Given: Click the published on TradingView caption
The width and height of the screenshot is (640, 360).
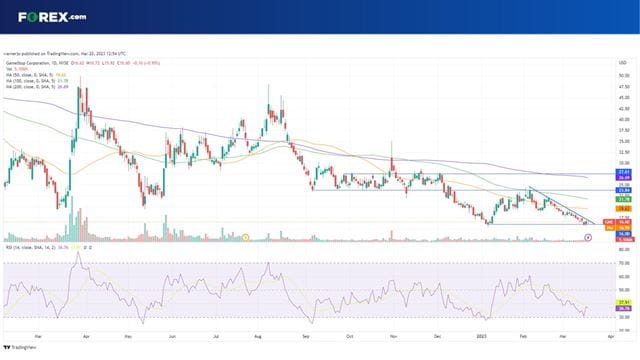Looking at the screenshot, I should 64,53.
